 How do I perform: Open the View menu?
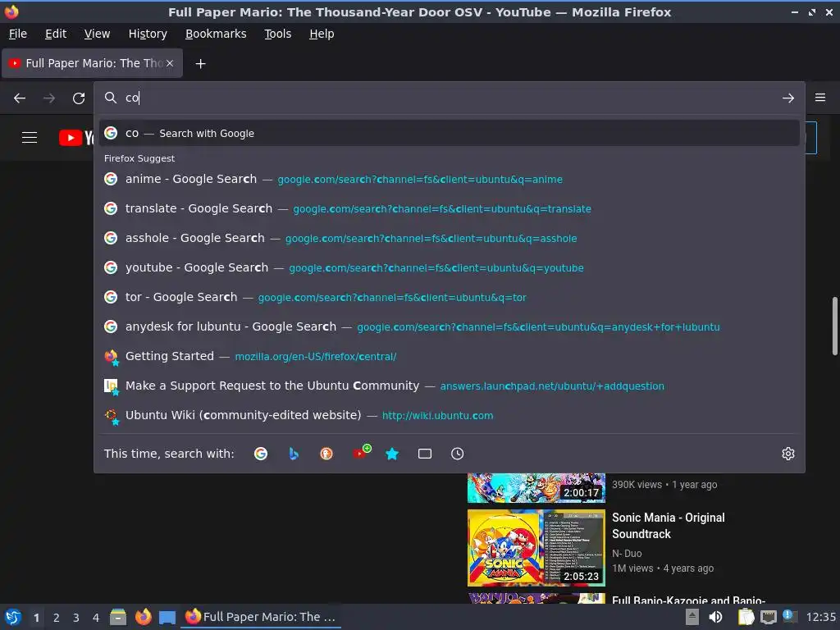97,34
